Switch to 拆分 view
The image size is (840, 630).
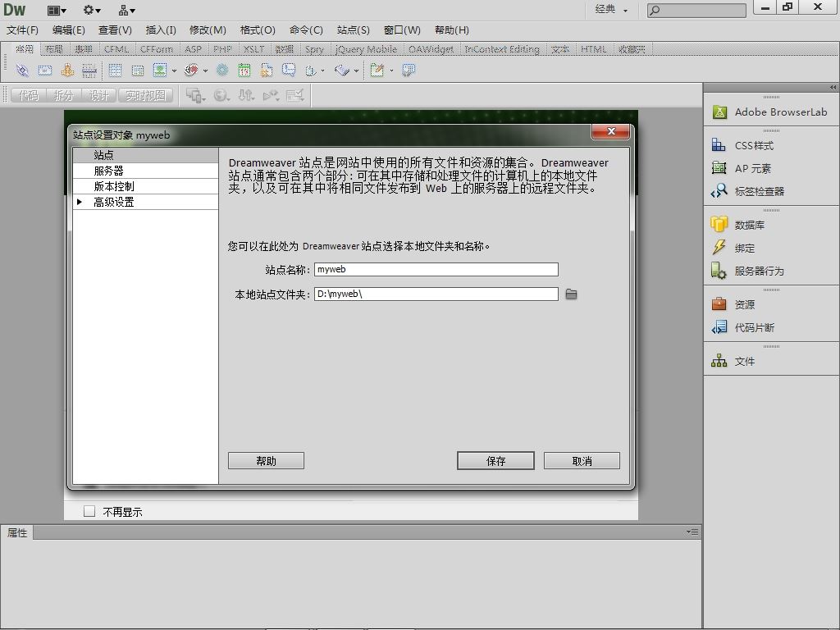(64, 96)
